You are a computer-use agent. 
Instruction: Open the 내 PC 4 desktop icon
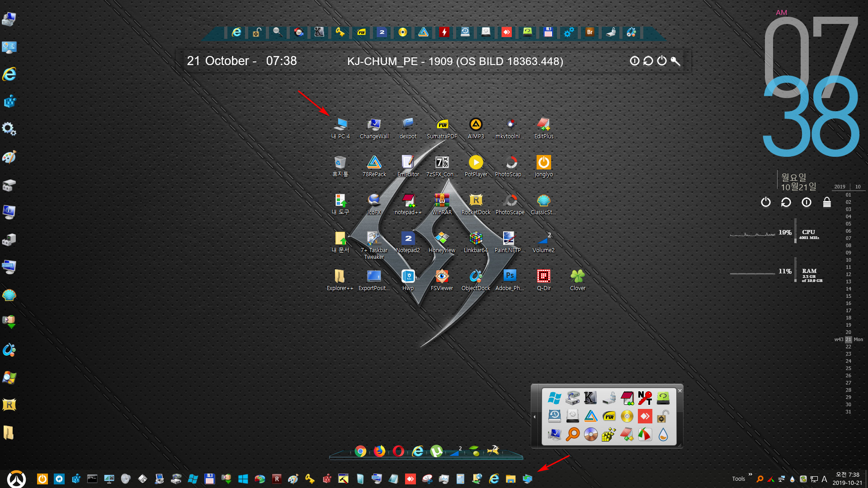tap(340, 128)
